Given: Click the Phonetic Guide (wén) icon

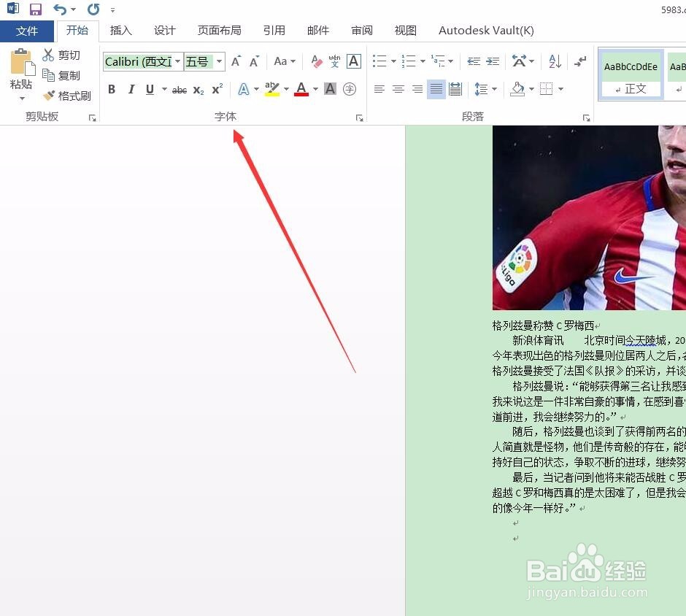Looking at the screenshot, I should point(335,61).
